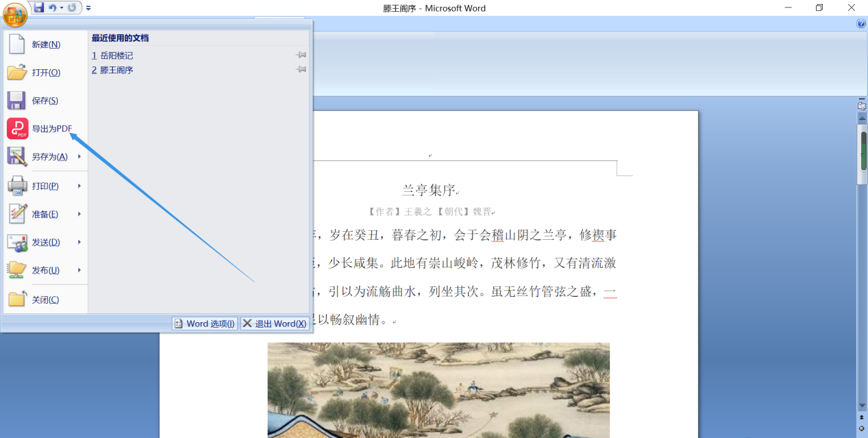The image size is (868, 438).
Task: Open Customize Quick Access Toolbar dropdown
Action: (x=88, y=8)
